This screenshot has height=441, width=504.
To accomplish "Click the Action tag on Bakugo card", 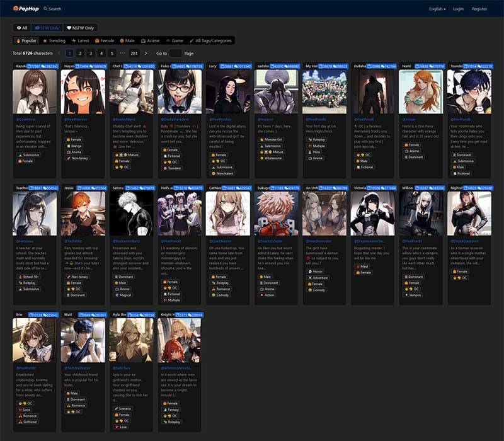I will point(267,295).
